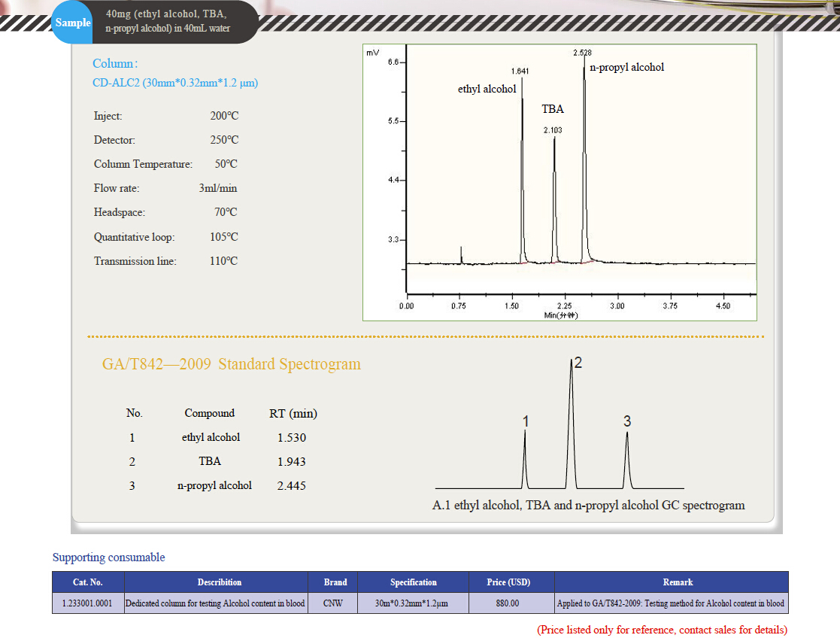The width and height of the screenshot is (840, 638).
Task: Click peak number 2 in standard spectrogram
Action: (x=577, y=363)
